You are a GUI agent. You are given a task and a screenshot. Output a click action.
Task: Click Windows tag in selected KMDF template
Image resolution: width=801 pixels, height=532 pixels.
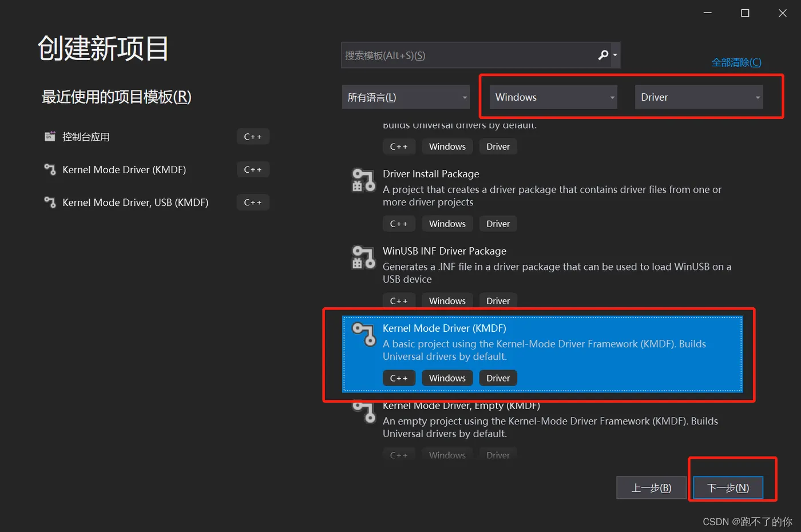(447, 378)
